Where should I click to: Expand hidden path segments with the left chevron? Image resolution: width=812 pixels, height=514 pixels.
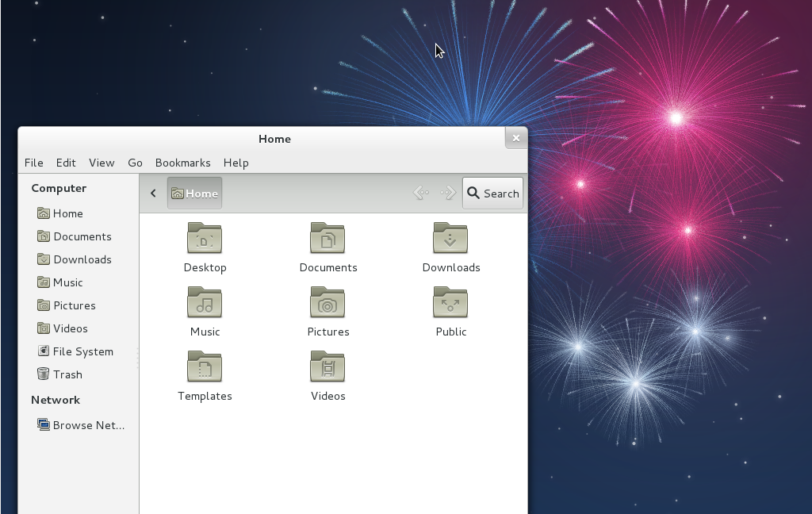(152, 193)
